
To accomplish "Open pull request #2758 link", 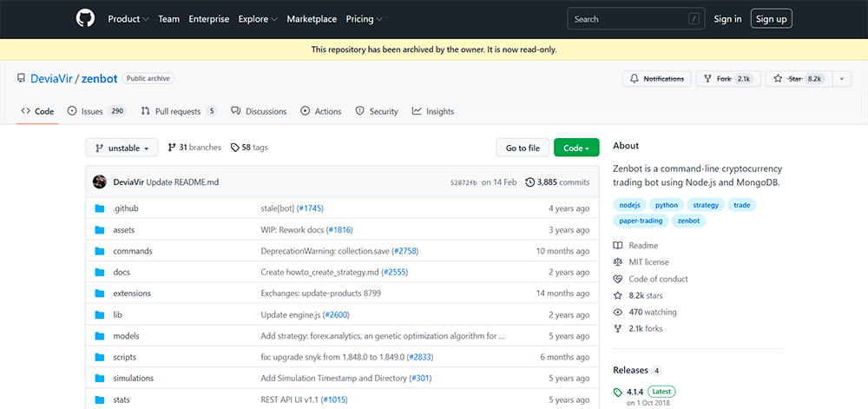I will tap(405, 251).
